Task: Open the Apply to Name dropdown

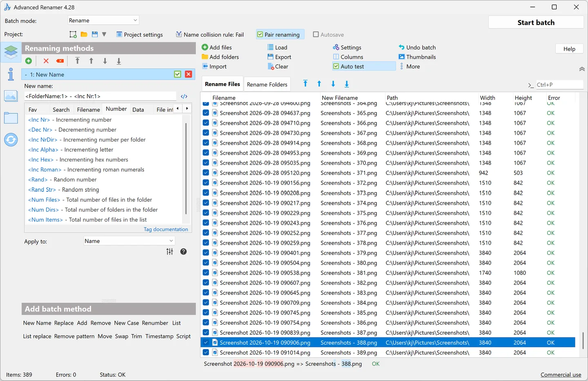Action: [129, 241]
